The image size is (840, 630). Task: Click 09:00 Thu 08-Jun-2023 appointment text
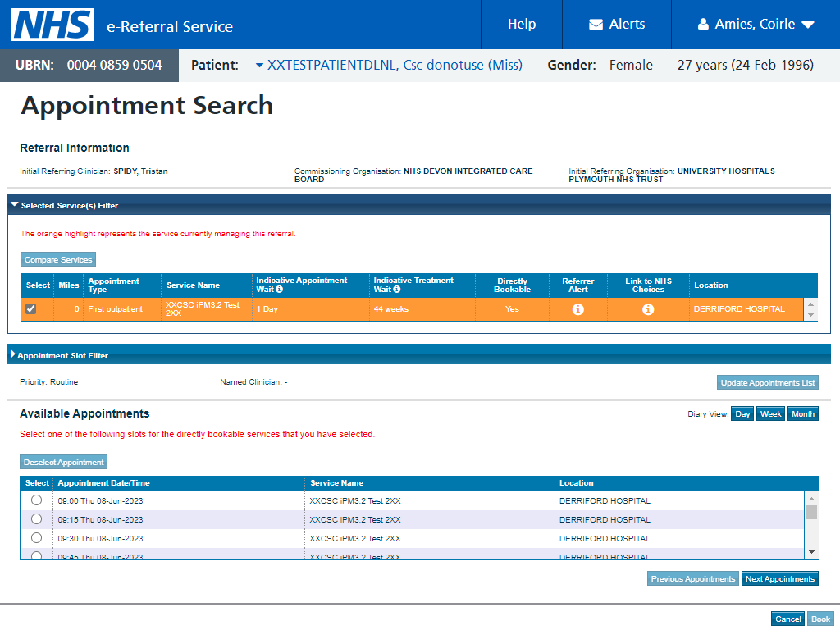pos(100,501)
